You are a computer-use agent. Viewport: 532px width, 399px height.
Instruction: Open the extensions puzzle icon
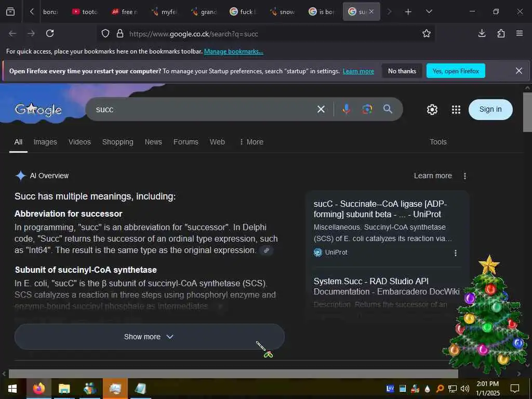point(501,33)
